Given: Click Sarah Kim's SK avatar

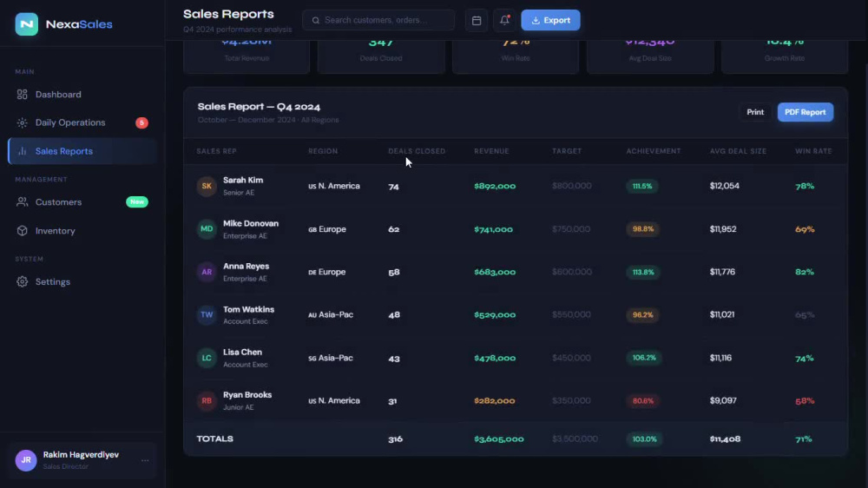Looking at the screenshot, I should [207, 186].
